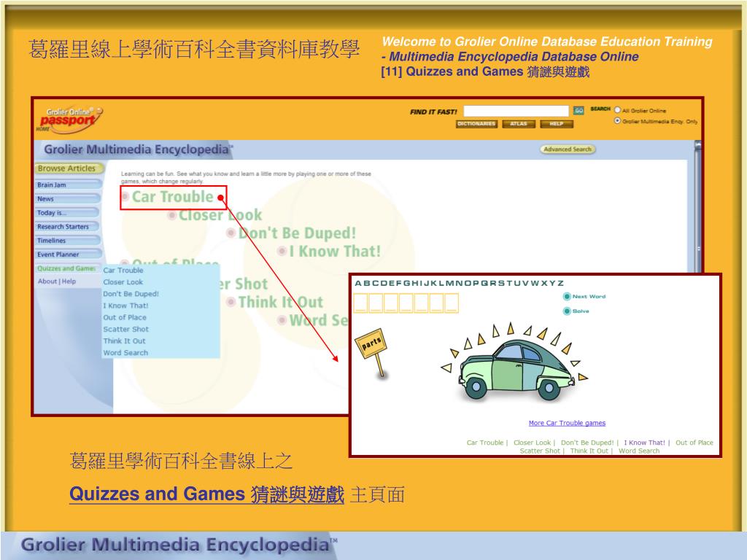Image resolution: width=747 pixels, height=560 pixels.
Task: Open Today is... in the sidebar
Action: click(x=68, y=213)
